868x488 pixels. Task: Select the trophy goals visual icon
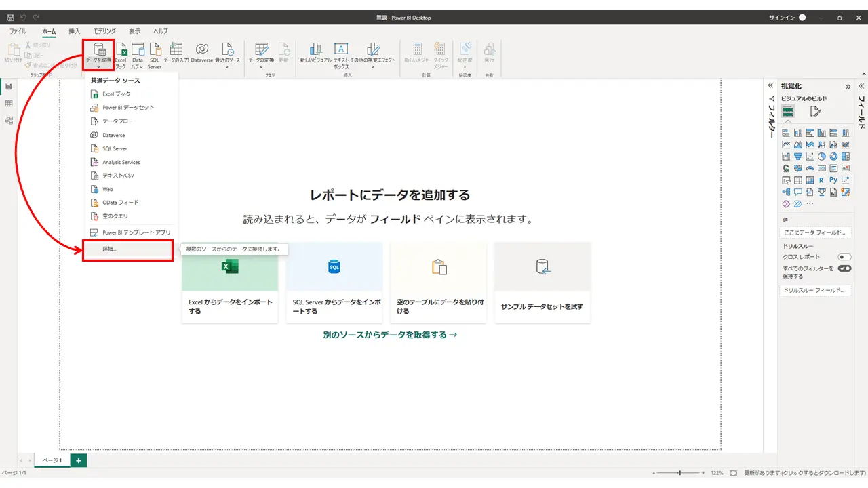coord(821,192)
